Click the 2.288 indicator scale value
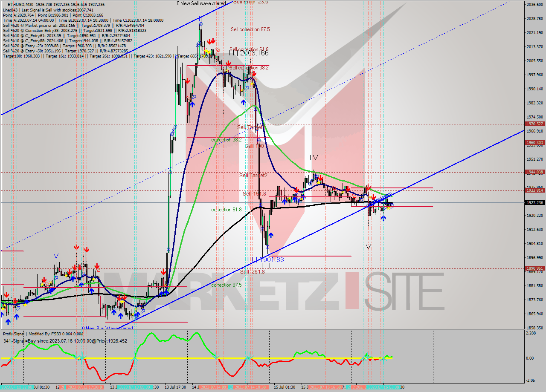Image resolution: width=546 pixels, height=392 pixels. pos(531,333)
